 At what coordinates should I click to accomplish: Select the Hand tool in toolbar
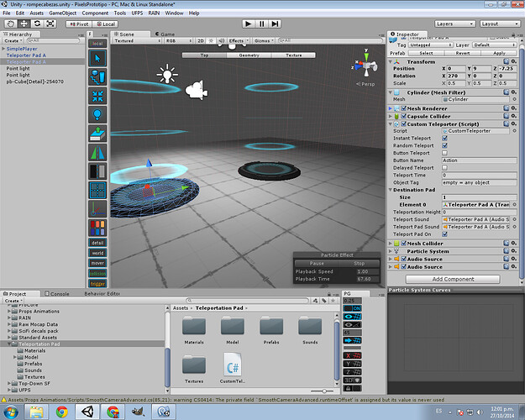point(11,24)
